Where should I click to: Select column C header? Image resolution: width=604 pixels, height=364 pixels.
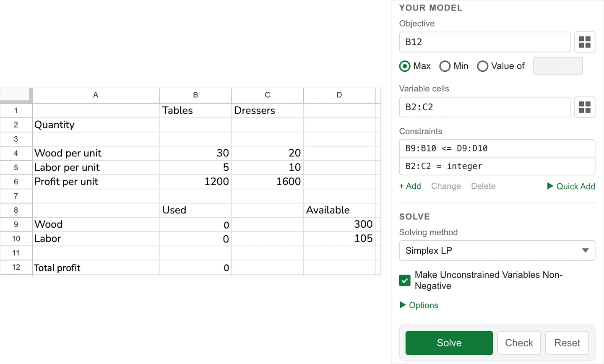click(267, 95)
